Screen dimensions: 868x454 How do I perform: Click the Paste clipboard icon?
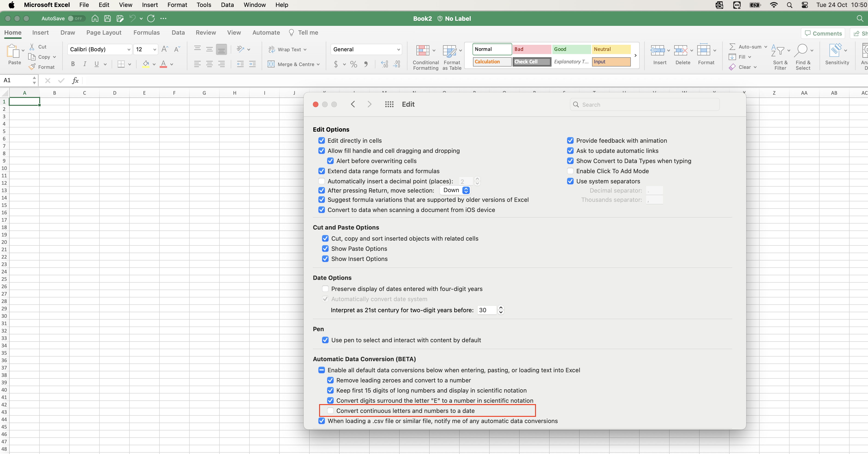(x=13, y=51)
